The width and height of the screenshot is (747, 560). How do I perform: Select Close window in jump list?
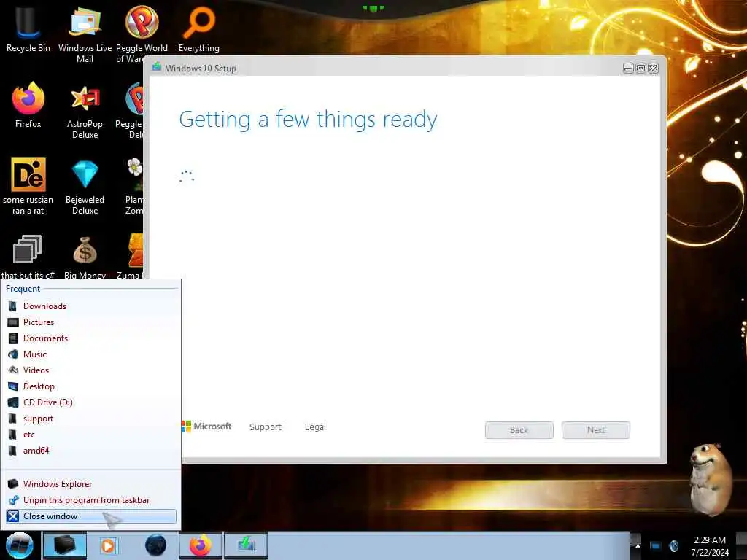tap(90, 516)
